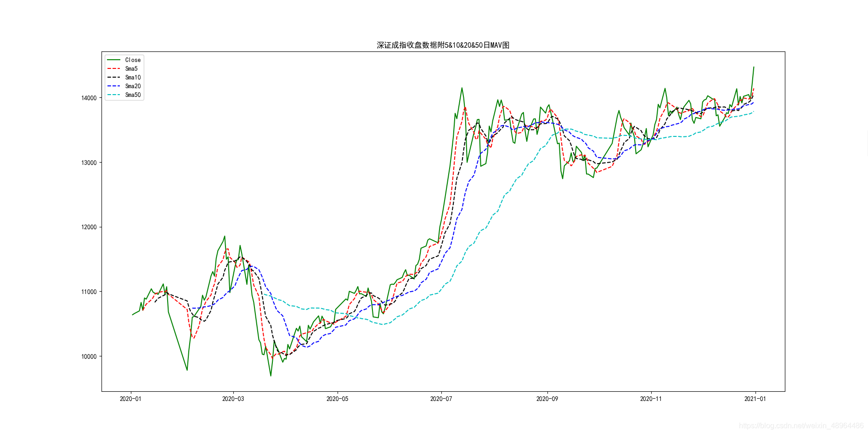The width and height of the screenshot is (868, 434).
Task: Click the y-axis label '13000'
Action: point(89,163)
